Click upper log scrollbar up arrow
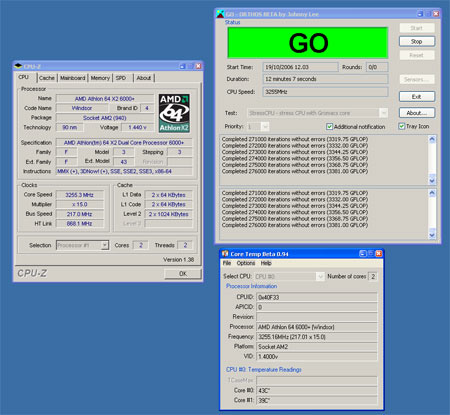The image size is (450, 415). (x=432, y=139)
